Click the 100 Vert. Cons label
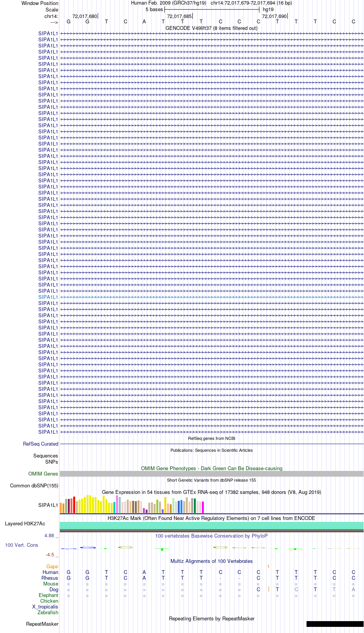364x633 pixels. (x=21, y=545)
